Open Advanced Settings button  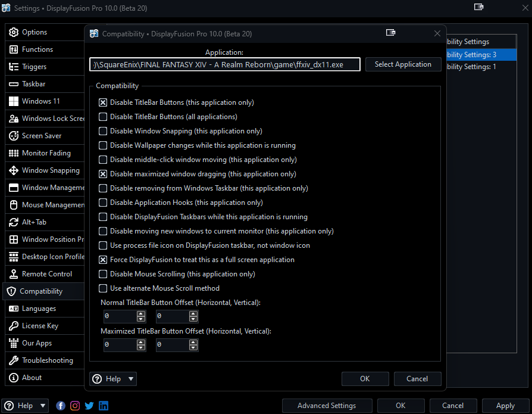[x=327, y=406]
